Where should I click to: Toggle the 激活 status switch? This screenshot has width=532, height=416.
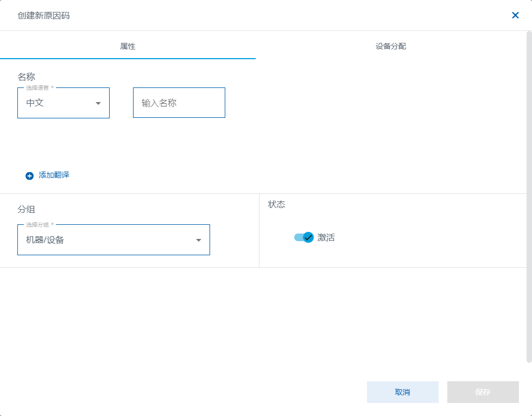pos(304,237)
